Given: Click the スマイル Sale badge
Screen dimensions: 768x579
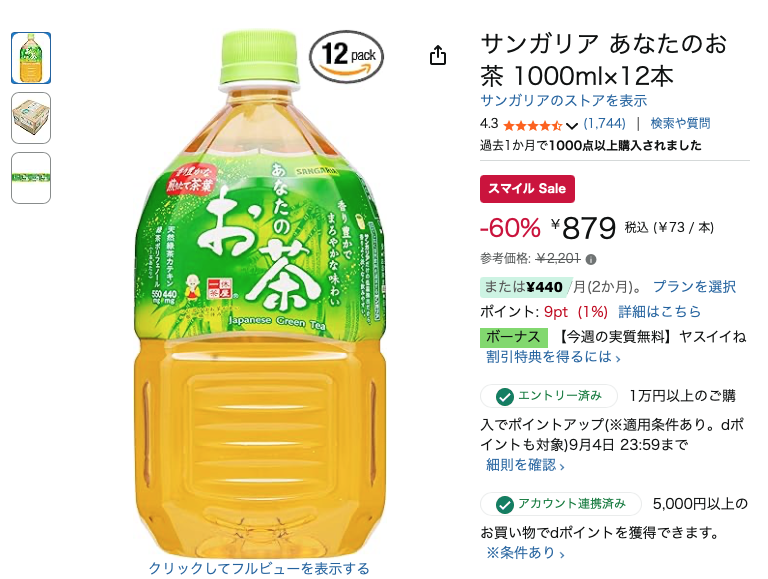Looking at the screenshot, I should click(x=527, y=189).
